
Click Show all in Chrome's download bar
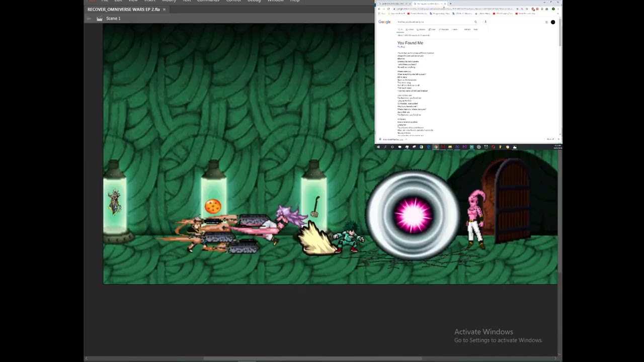(x=550, y=139)
